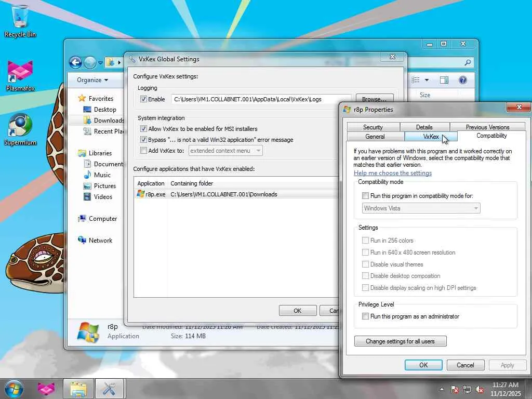Click the taskbar clock showing 11:27 AM
The image size is (532, 399).
pyautogui.click(x=505, y=389)
